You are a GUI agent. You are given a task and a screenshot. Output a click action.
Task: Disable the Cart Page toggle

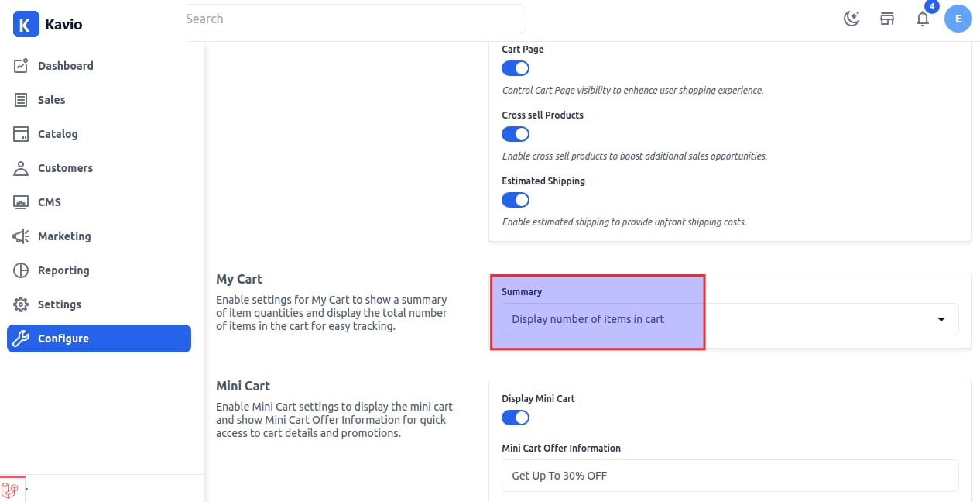(516, 68)
